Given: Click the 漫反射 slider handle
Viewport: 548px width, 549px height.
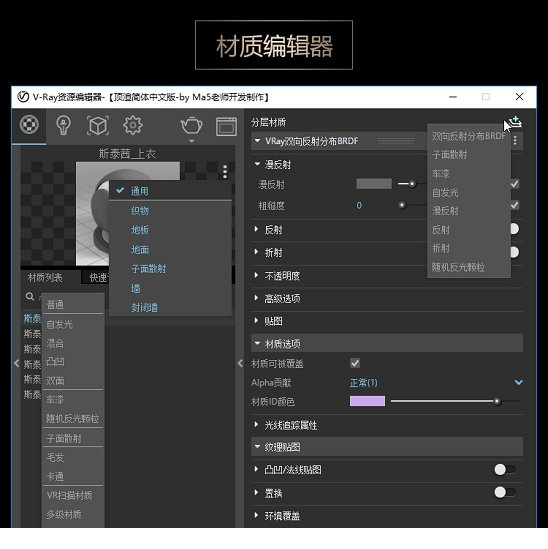Looking at the screenshot, I should (x=412, y=183).
